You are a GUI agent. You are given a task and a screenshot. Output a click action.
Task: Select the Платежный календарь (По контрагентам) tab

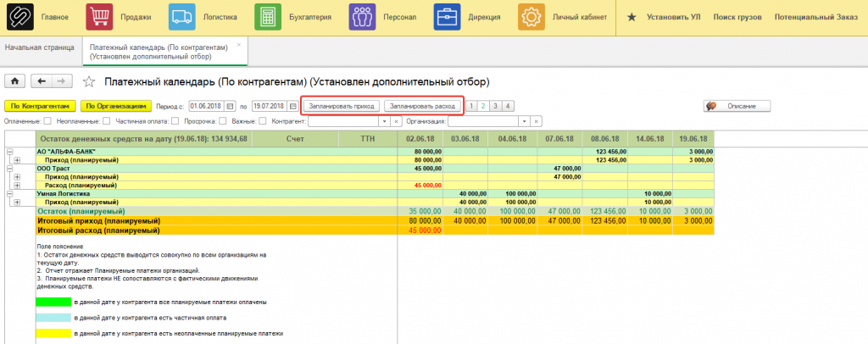[165, 52]
